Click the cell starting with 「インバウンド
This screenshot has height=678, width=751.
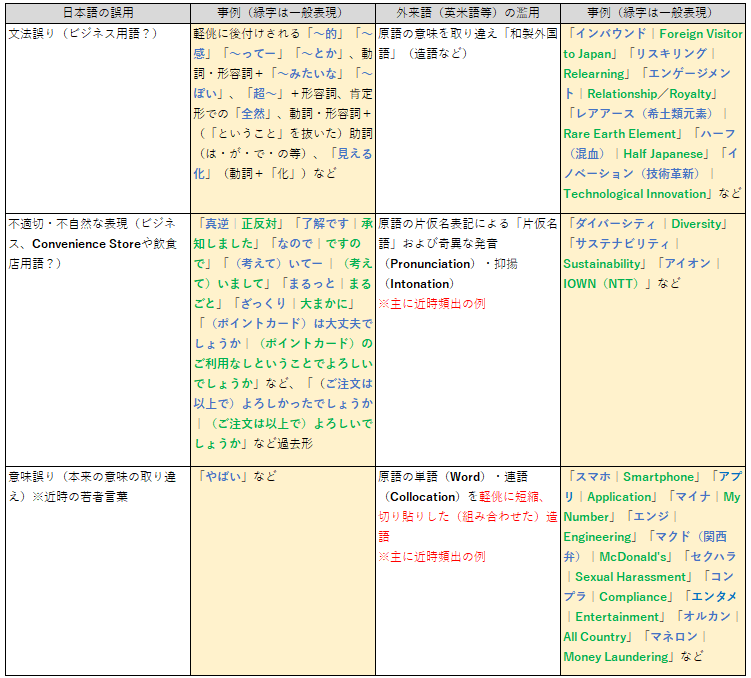tap(653, 116)
